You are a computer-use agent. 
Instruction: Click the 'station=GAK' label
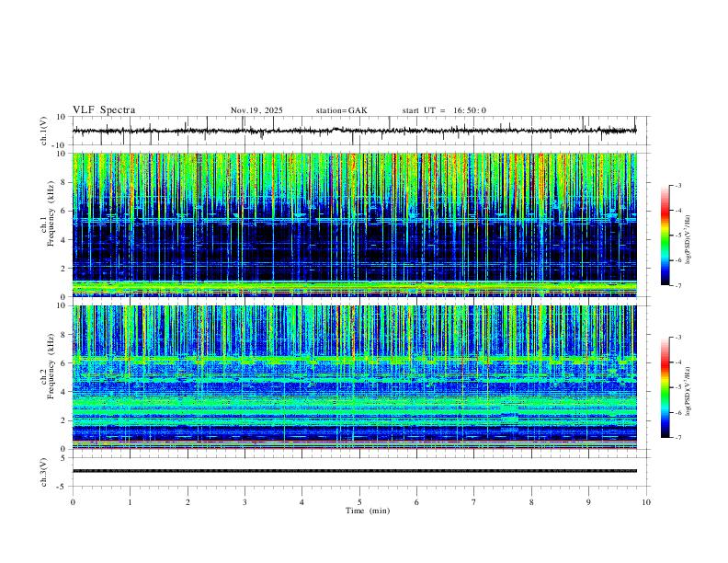[341, 110]
